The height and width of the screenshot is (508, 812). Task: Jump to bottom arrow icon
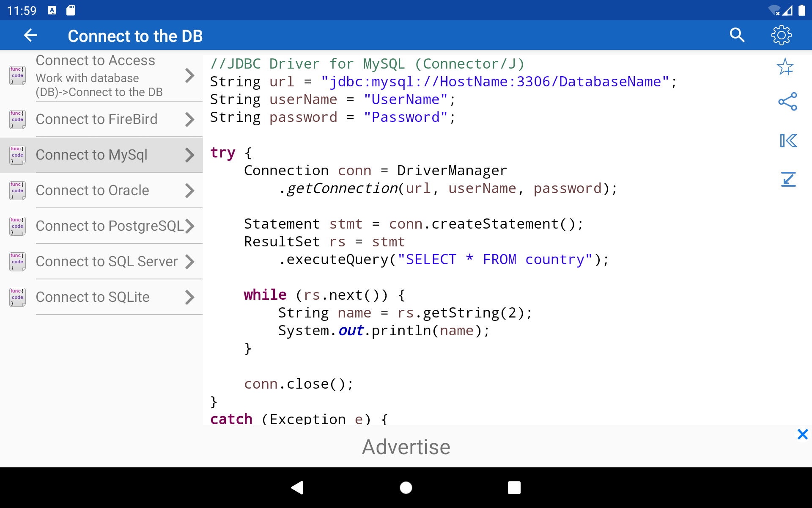pos(788,179)
